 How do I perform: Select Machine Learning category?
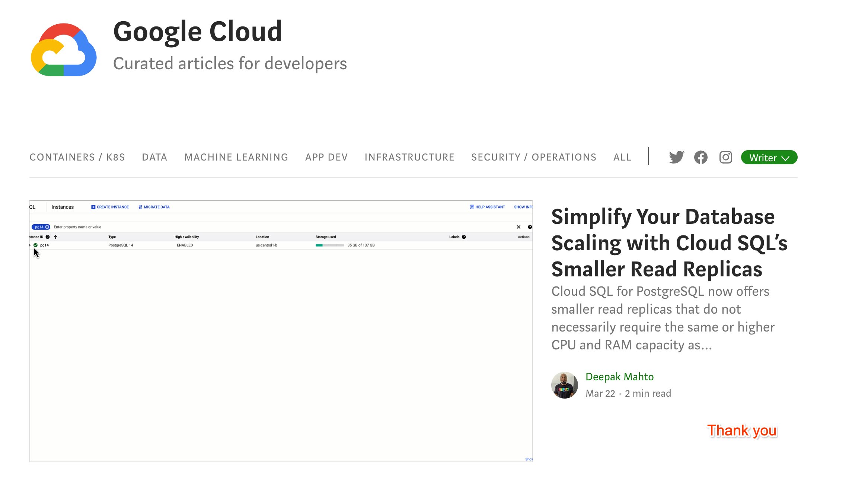(x=236, y=157)
